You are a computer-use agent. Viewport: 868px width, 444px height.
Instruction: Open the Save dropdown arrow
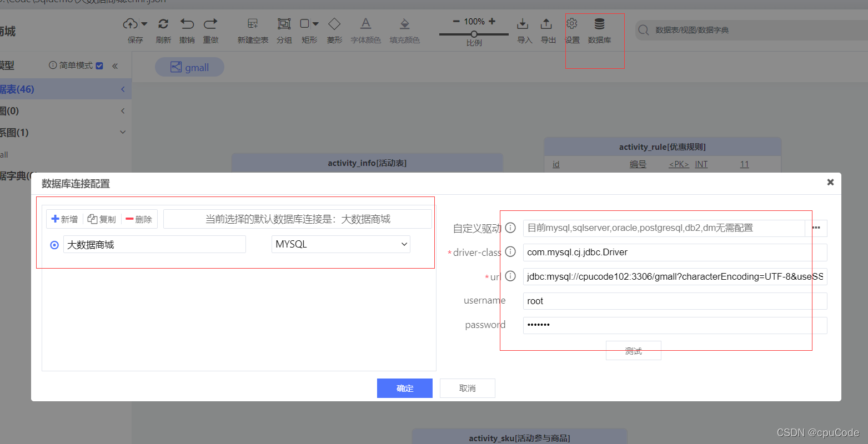pyautogui.click(x=144, y=24)
